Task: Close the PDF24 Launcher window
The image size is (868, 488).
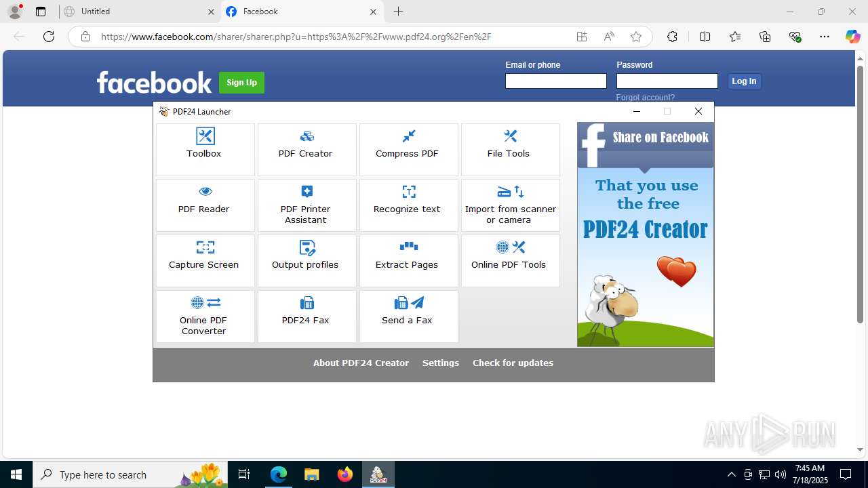Action: click(x=698, y=111)
